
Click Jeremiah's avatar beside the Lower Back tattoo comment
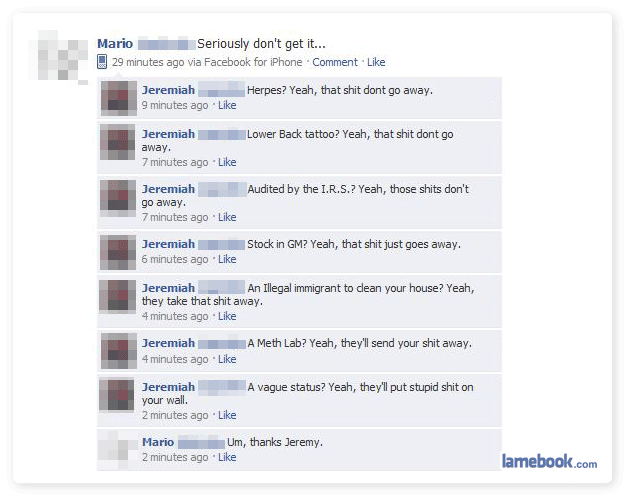point(118,142)
